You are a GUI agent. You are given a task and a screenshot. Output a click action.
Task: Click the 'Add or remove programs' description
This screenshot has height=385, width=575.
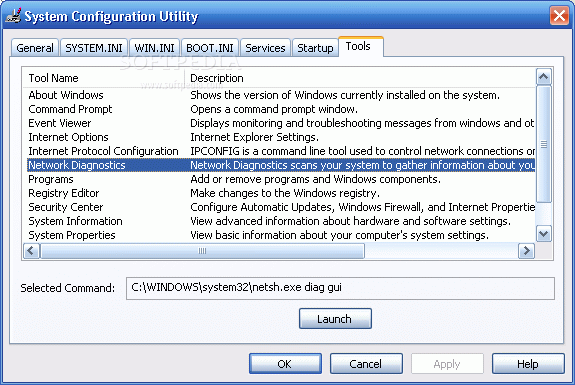(315, 179)
